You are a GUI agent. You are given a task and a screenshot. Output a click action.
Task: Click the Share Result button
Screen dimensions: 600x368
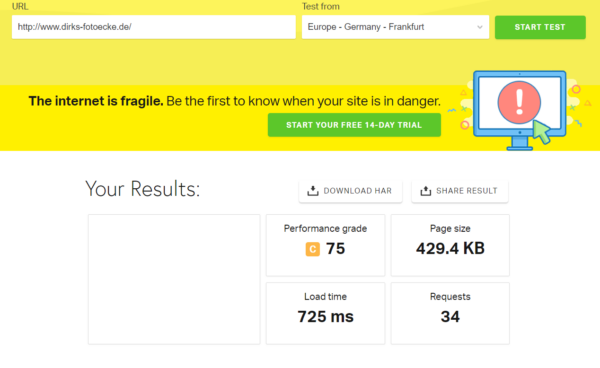coord(460,191)
